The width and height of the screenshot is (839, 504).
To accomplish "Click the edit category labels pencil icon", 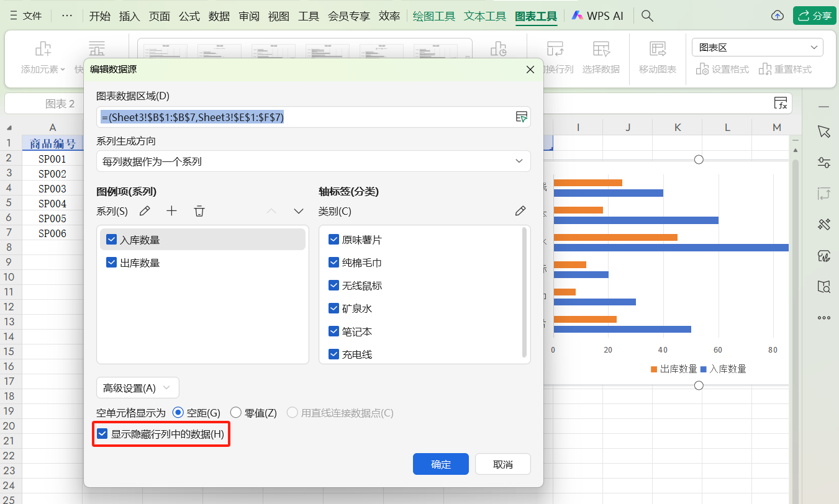I will point(520,211).
